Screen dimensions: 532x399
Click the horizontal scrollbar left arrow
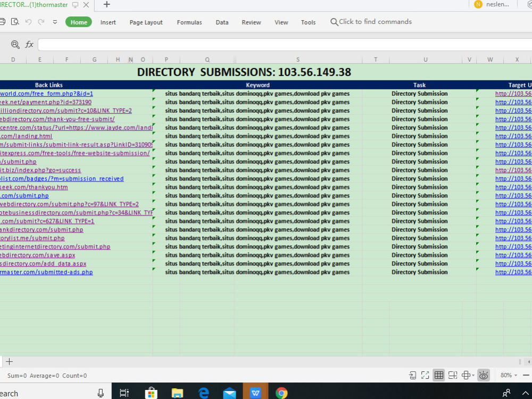coord(529,362)
